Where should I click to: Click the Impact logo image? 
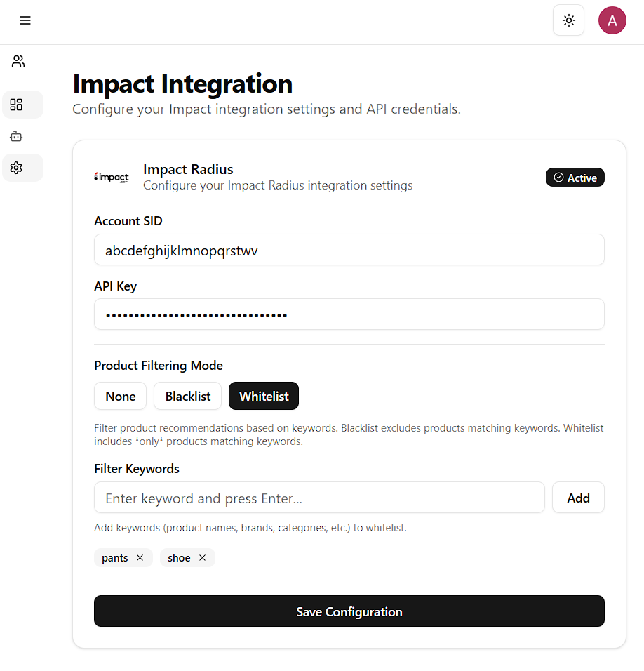click(x=112, y=178)
